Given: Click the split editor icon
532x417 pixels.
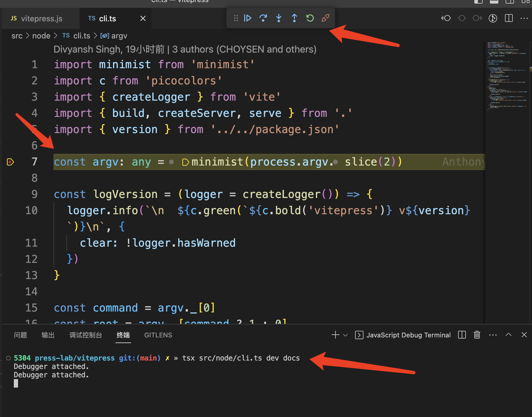Looking at the screenshot, I should pyautogui.click(x=509, y=18).
